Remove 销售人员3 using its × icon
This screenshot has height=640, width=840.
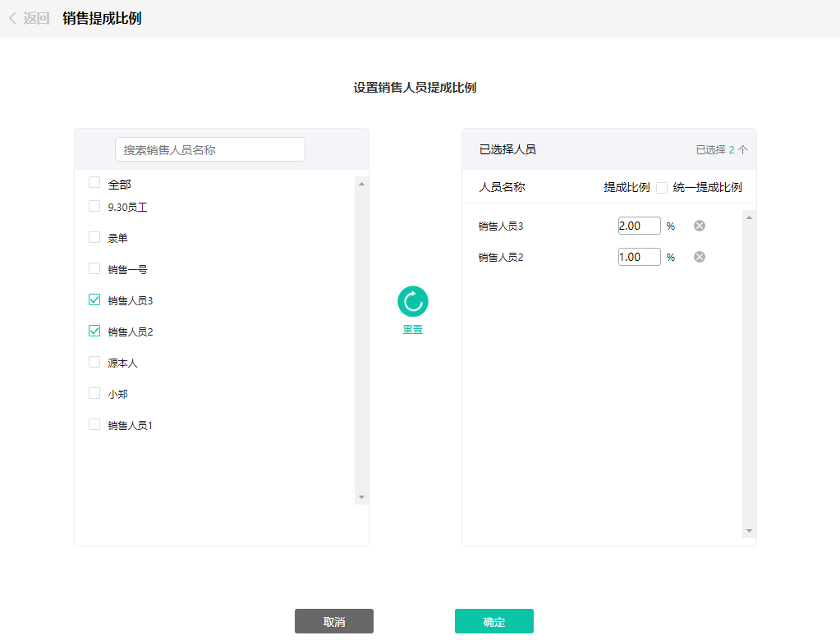click(x=699, y=225)
